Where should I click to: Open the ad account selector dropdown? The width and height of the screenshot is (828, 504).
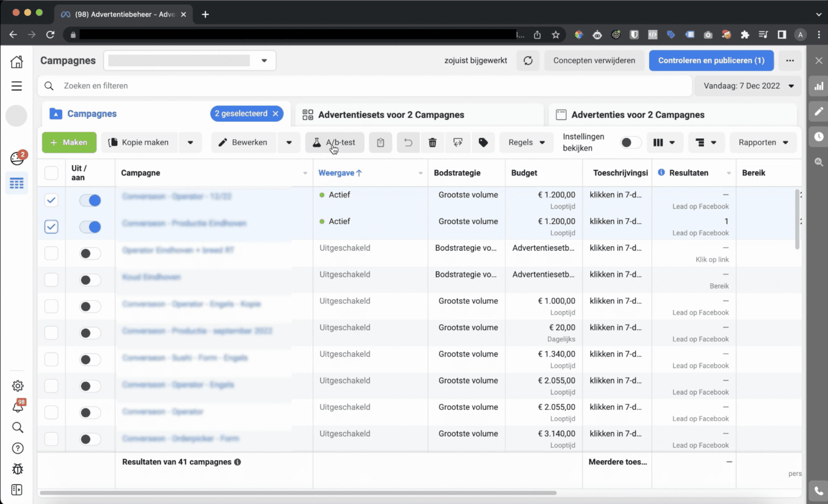190,60
